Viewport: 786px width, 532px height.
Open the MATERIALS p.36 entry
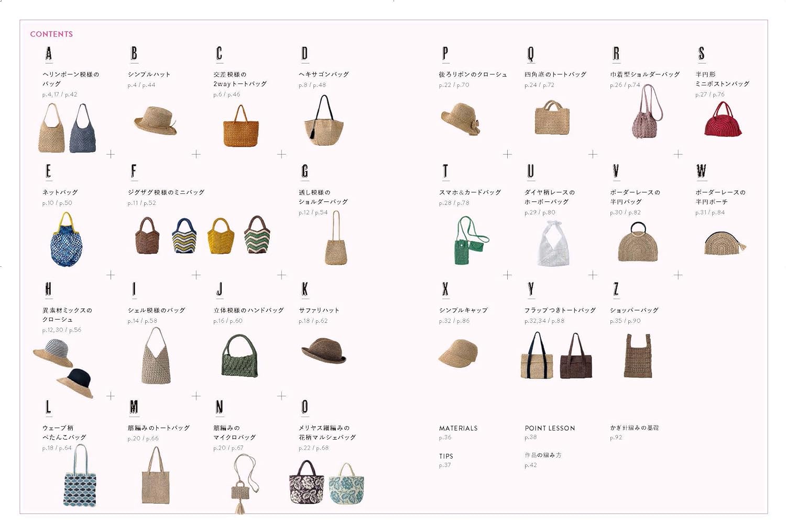click(458, 432)
